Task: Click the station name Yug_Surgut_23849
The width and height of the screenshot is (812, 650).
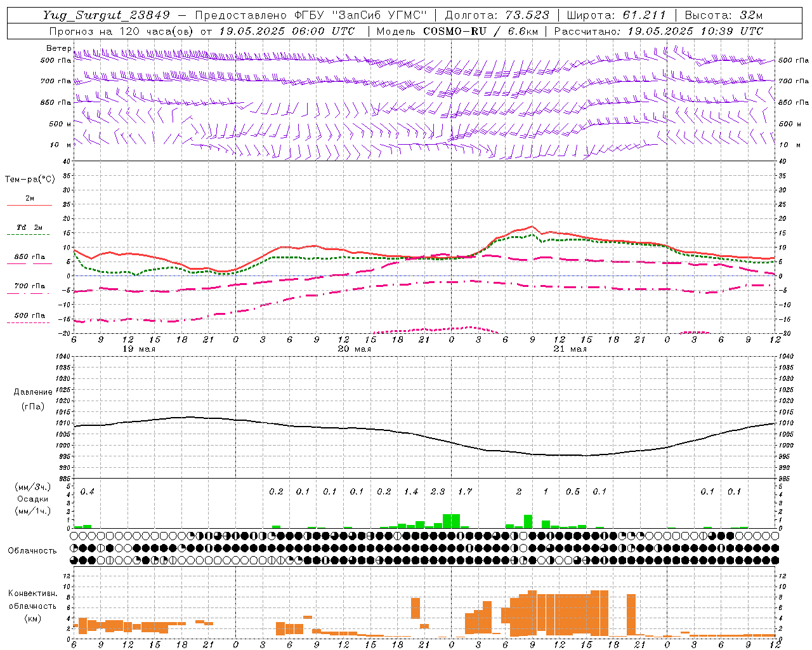Action: (x=105, y=15)
